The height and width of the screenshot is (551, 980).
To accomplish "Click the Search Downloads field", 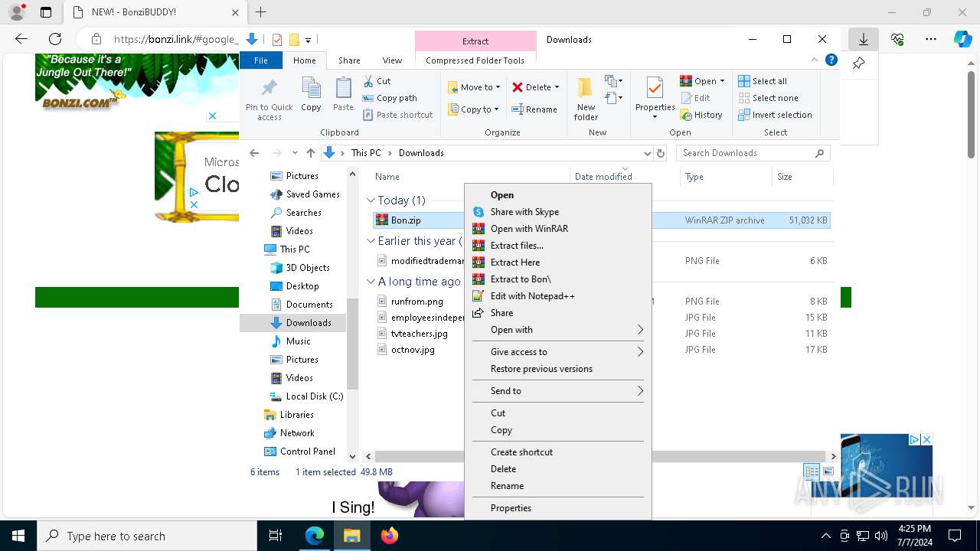I will (x=753, y=153).
